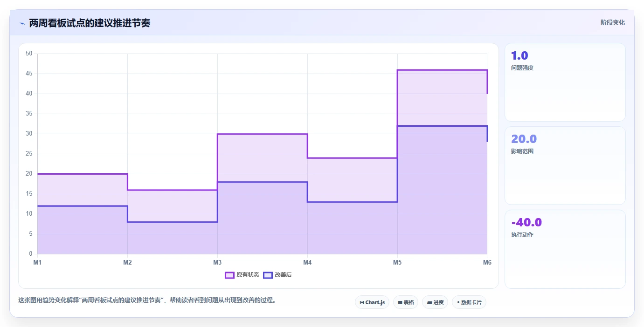Click the 改善后 legend label
644x327 pixels.
(283, 275)
